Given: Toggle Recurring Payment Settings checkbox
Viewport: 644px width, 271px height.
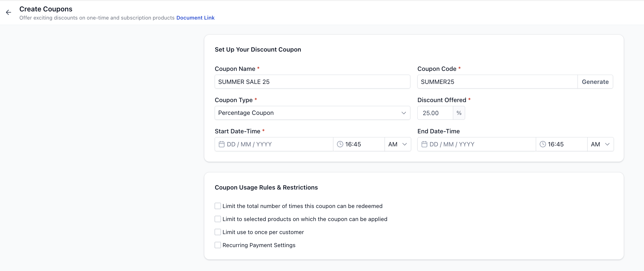Looking at the screenshot, I should (218, 245).
